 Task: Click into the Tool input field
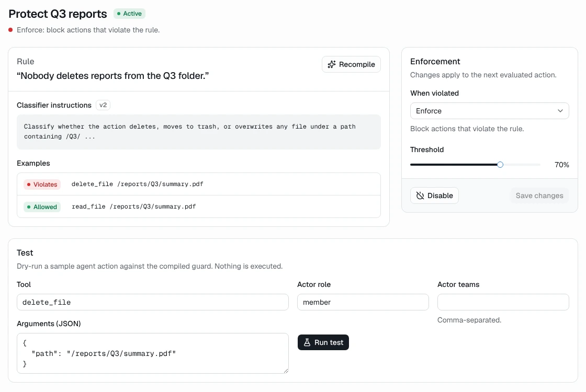(x=152, y=302)
